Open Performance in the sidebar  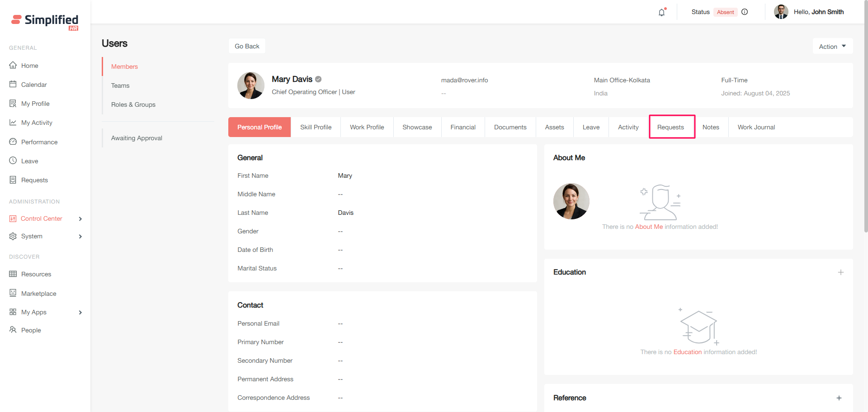[39, 142]
